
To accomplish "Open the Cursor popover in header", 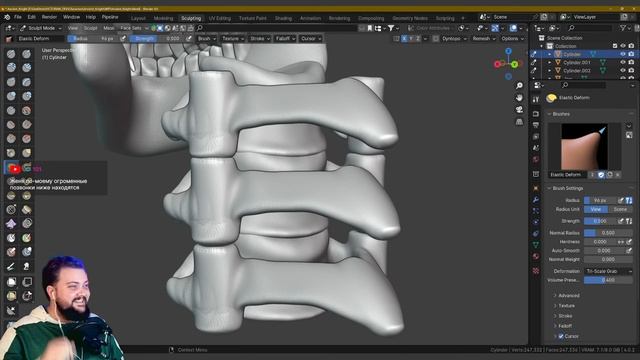I will [x=311, y=38].
